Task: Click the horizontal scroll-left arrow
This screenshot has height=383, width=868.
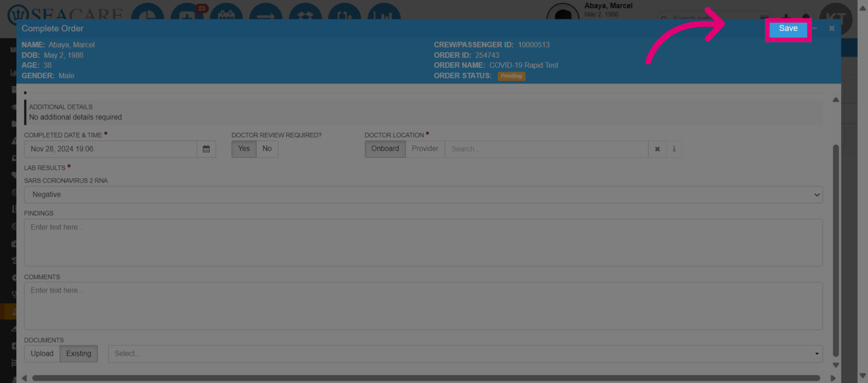Action: coord(24,378)
